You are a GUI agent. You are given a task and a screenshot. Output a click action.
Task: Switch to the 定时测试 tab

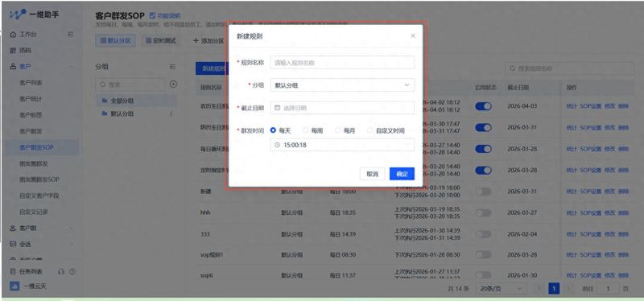pos(161,41)
